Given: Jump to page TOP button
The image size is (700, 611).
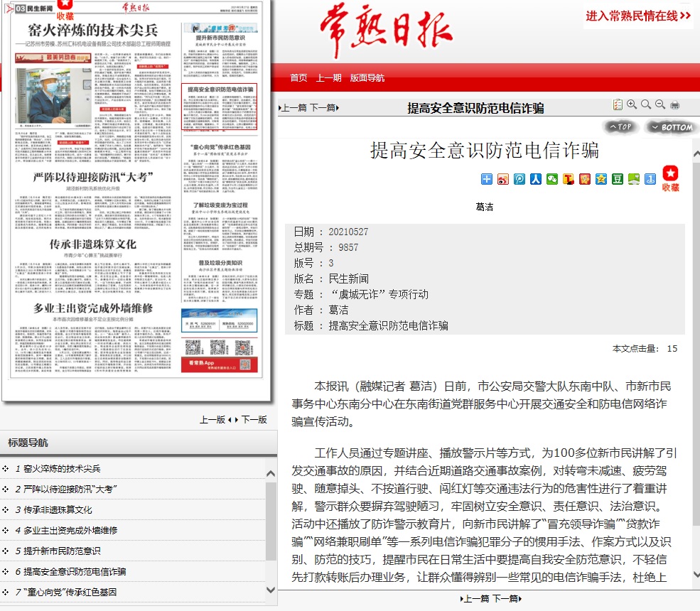Looking at the screenshot, I should pyautogui.click(x=619, y=127).
